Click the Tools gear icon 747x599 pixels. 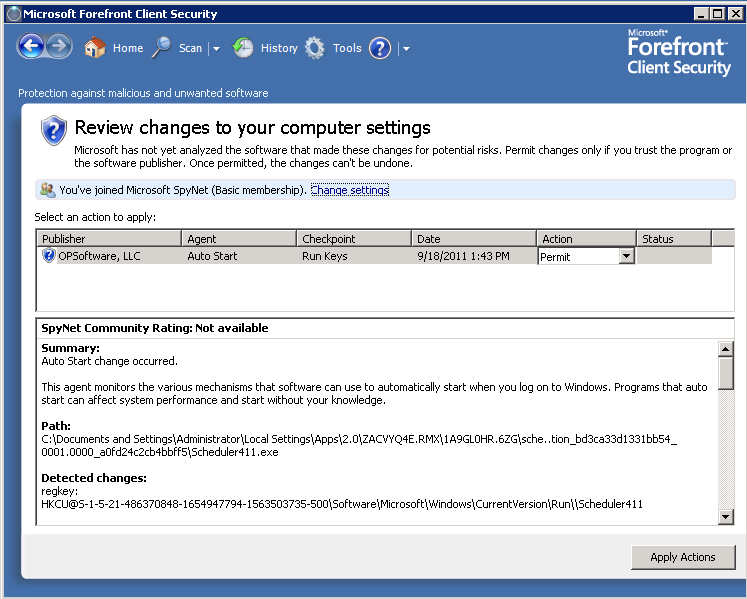click(314, 48)
